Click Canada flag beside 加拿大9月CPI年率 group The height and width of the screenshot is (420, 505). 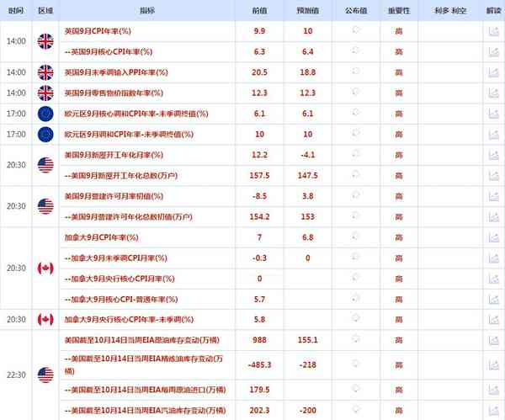[x=45, y=268]
